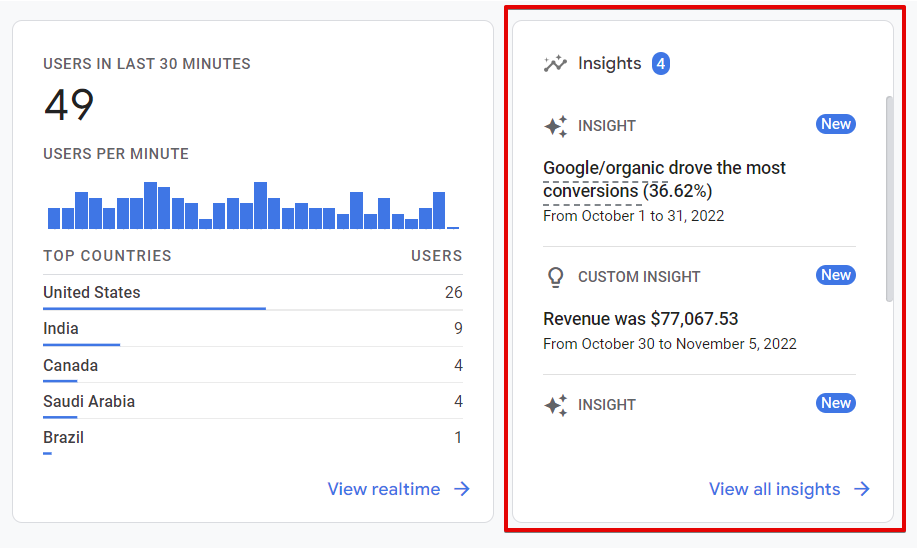The image size is (917, 548).
Task: Click New badge on Custom Insight
Action: tap(836, 275)
